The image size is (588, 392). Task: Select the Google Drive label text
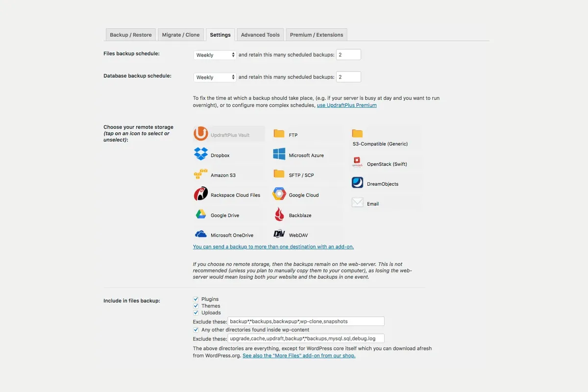pyautogui.click(x=225, y=216)
